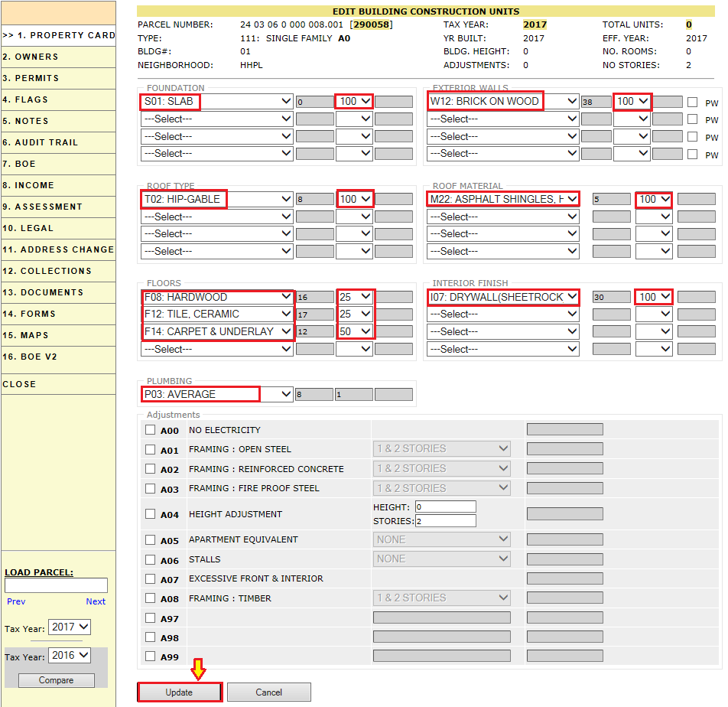Screen dimensions: 728x707
Task: Expand the T02: HIP-GABLE roof type dropdown
Action: [216, 199]
